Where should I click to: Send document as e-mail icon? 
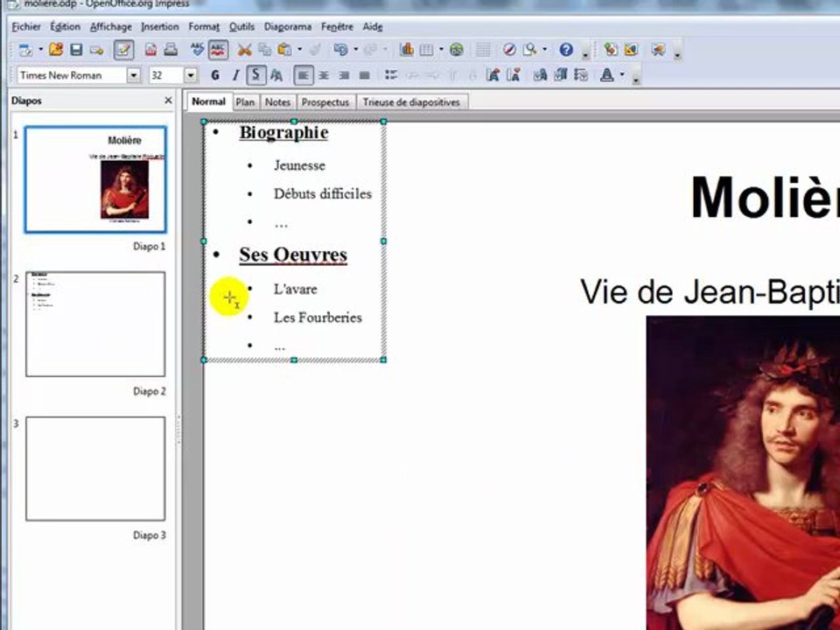coord(96,51)
